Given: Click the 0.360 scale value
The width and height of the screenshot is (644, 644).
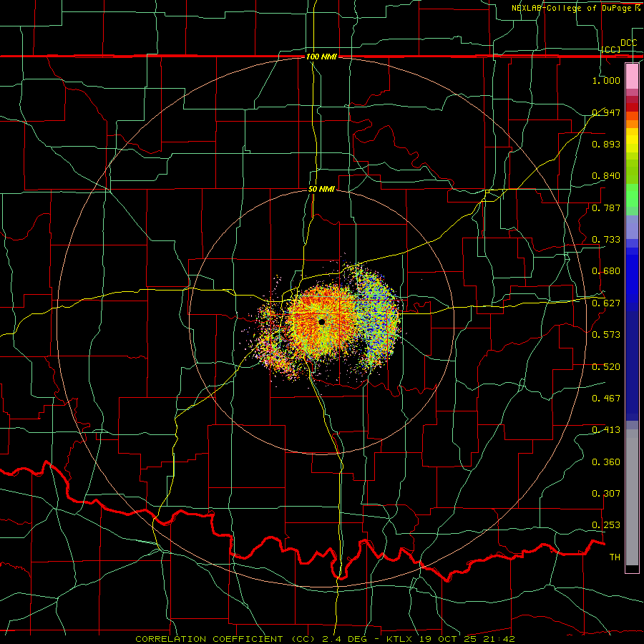Looking at the screenshot, I should pyautogui.click(x=606, y=462).
